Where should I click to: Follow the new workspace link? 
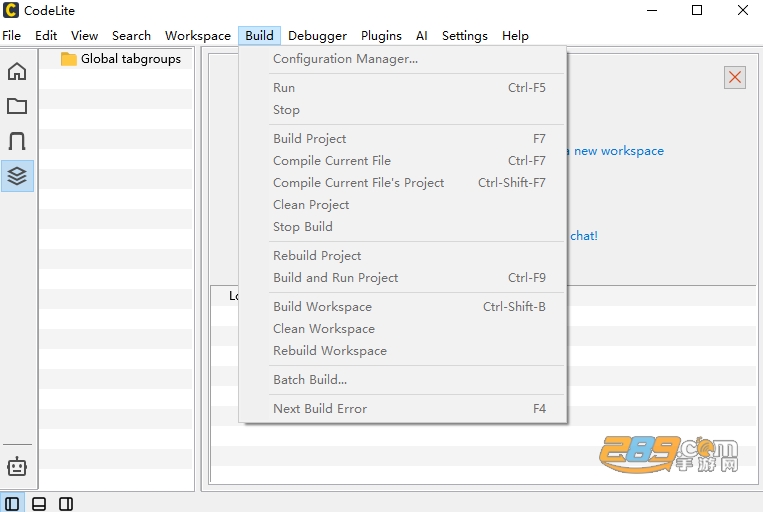point(618,151)
